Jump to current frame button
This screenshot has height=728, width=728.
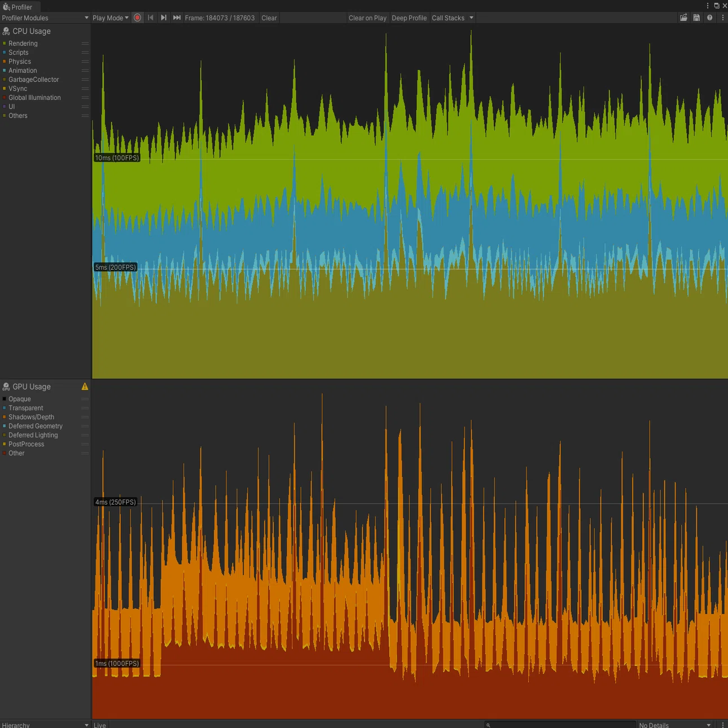click(177, 17)
